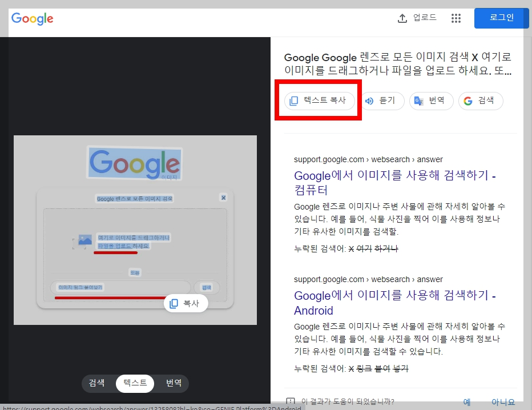Click the floating 복사 button on image
Screen dimensions: 532x410
pos(186,303)
